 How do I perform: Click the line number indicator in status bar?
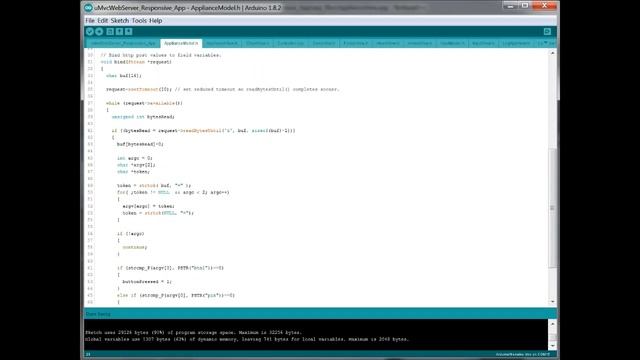coord(88,354)
